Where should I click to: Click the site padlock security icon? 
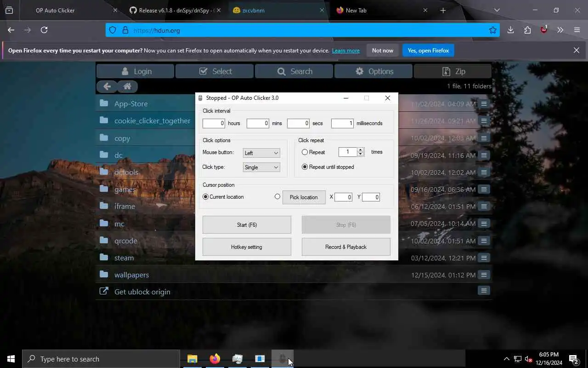tap(125, 30)
